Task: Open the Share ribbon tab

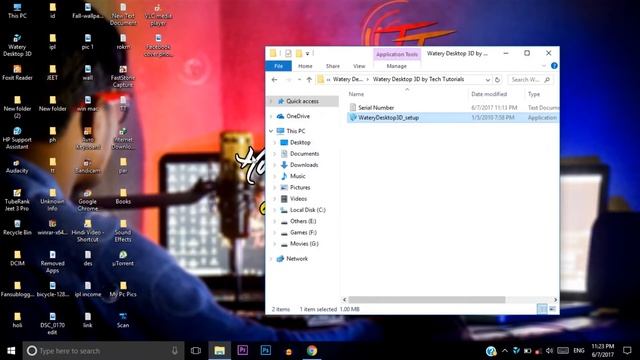Action: pos(333,66)
